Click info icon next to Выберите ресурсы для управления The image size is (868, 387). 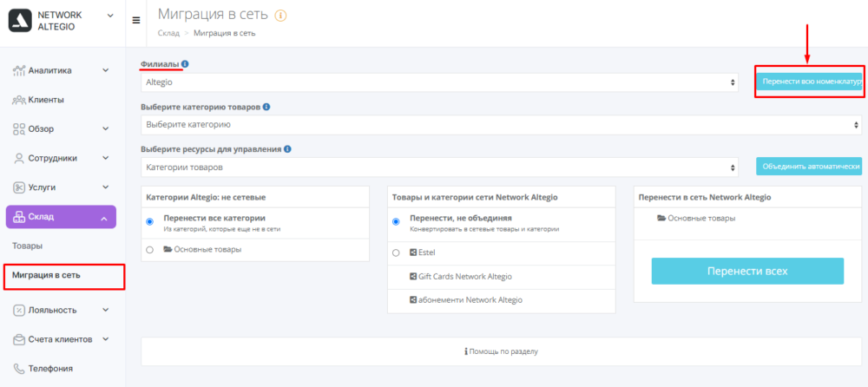288,149
